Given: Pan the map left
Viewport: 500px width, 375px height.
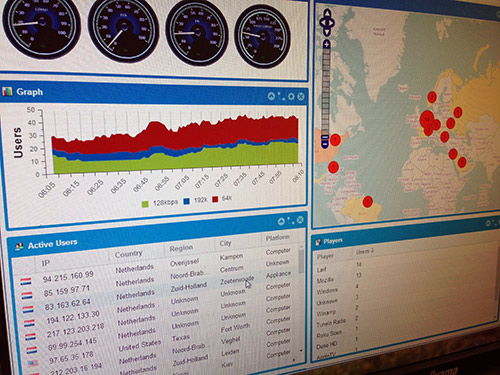Looking at the screenshot, I should 322,23.
